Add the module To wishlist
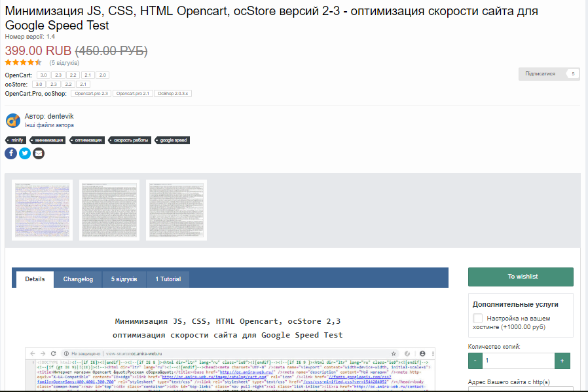Viewport: 588px width, 392px height. click(x=521, y=277)
